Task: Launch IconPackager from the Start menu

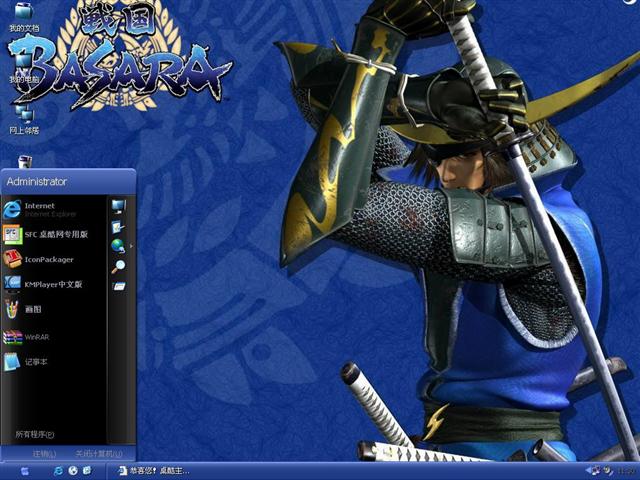Action: [x=54, y=259]
